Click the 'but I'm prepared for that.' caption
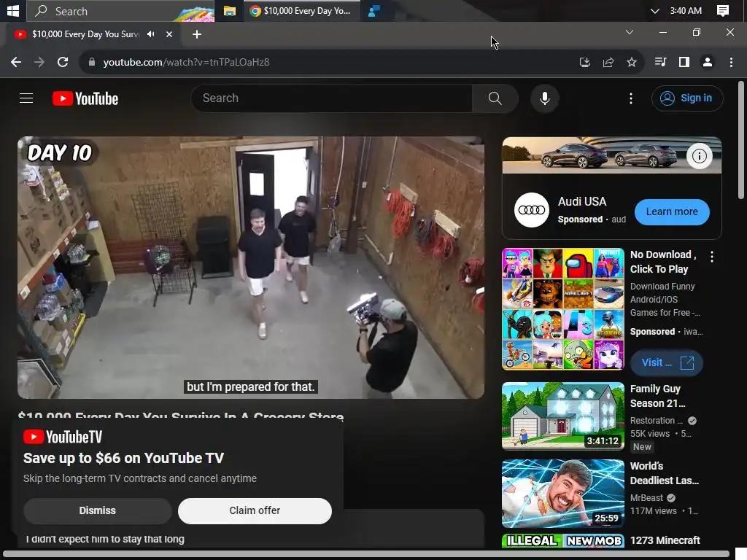Image resolution: width=747 pixels, height=560 pixels. tap(251, 386)
